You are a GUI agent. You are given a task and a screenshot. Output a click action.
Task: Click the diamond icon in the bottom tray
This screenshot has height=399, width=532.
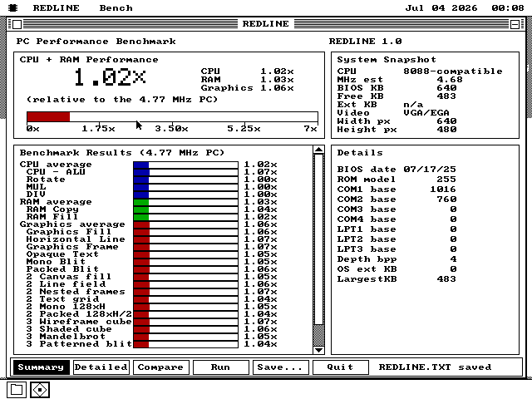[x=40, y=390]
